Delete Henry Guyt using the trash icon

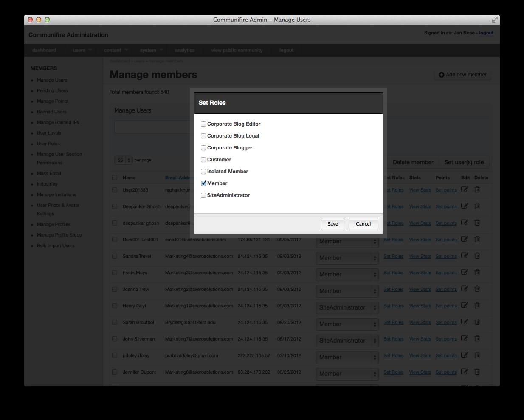[477, 306]
